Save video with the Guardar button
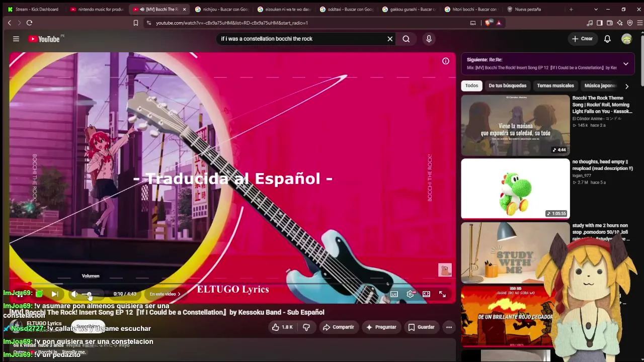This screenshot has height=362, width=644. pyautogui.click(x=421, y=327)
